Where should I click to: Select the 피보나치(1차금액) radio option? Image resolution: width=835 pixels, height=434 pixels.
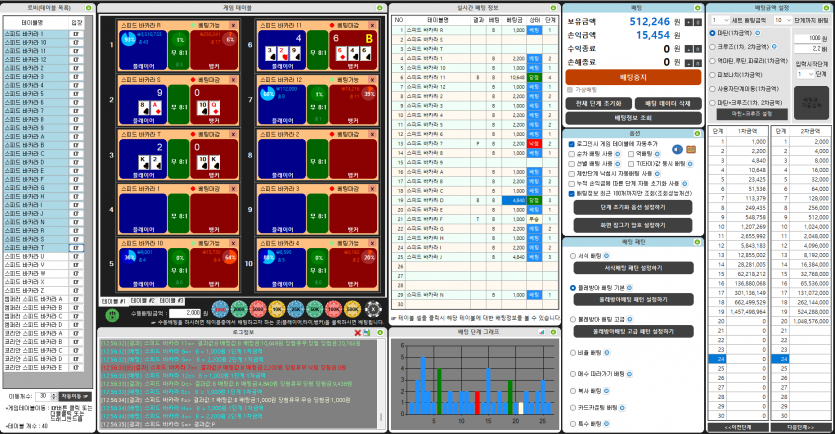pos(711,74)
